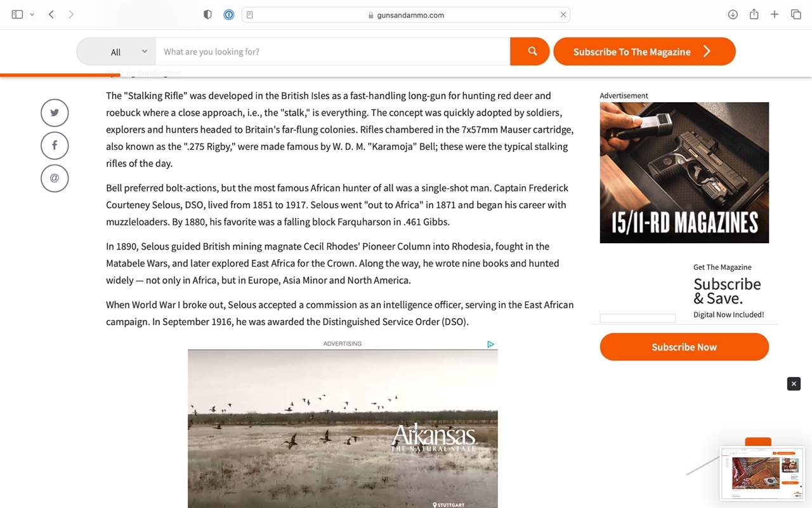Close the floating video thumbnail

794,384
